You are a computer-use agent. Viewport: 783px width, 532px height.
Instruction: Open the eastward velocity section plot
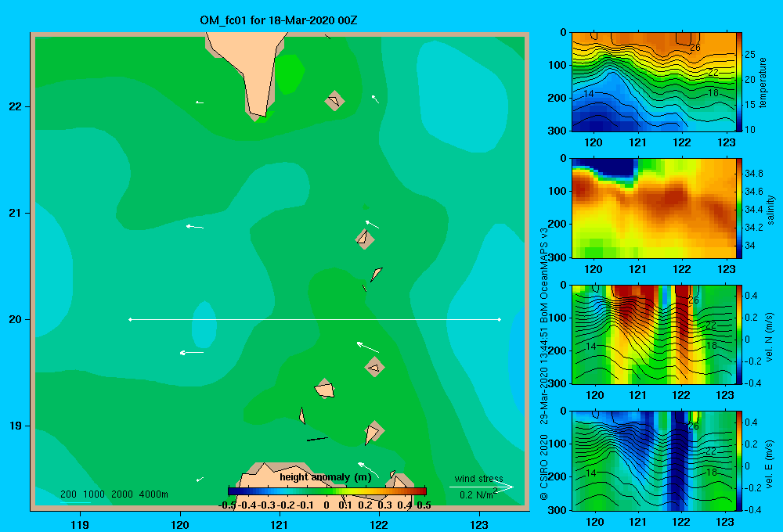click(x=653, y=461)
